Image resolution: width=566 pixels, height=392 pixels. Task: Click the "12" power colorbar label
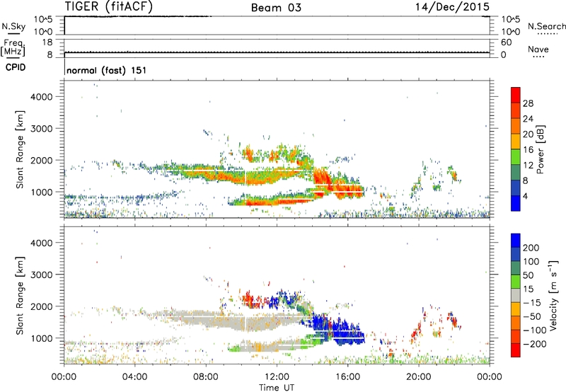pyautogui.click(x=528, y=166)
